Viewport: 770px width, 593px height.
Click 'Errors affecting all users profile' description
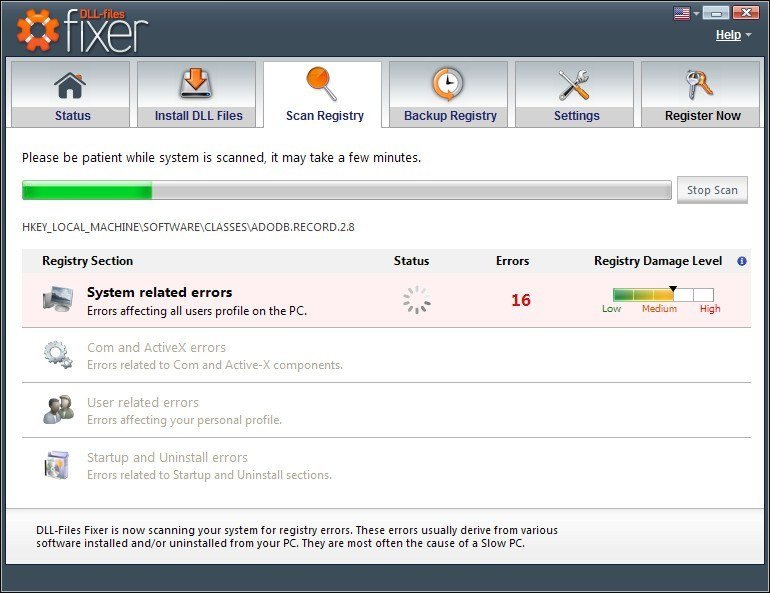pyautogui.click(x=197, y=311)
